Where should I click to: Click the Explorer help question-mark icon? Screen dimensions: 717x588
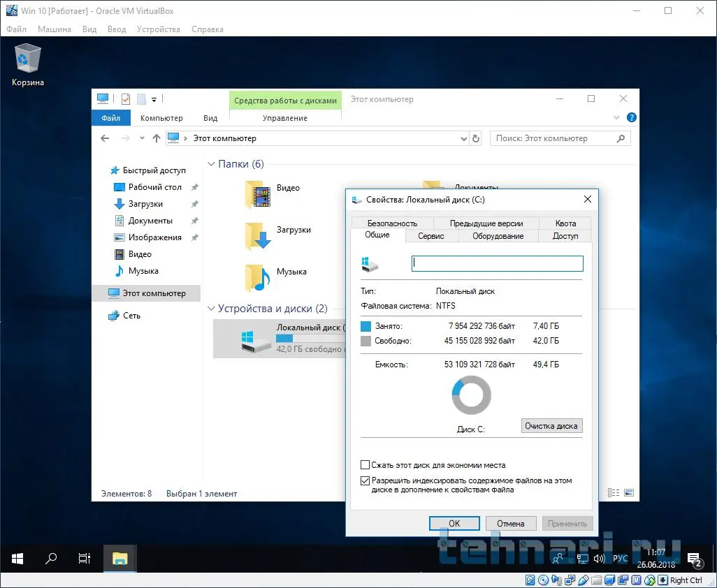[631, 118]
